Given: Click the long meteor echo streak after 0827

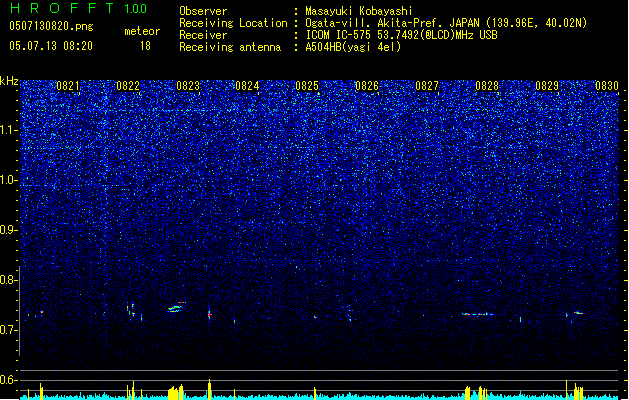Looking at the screenshot, I should [478, 314].
